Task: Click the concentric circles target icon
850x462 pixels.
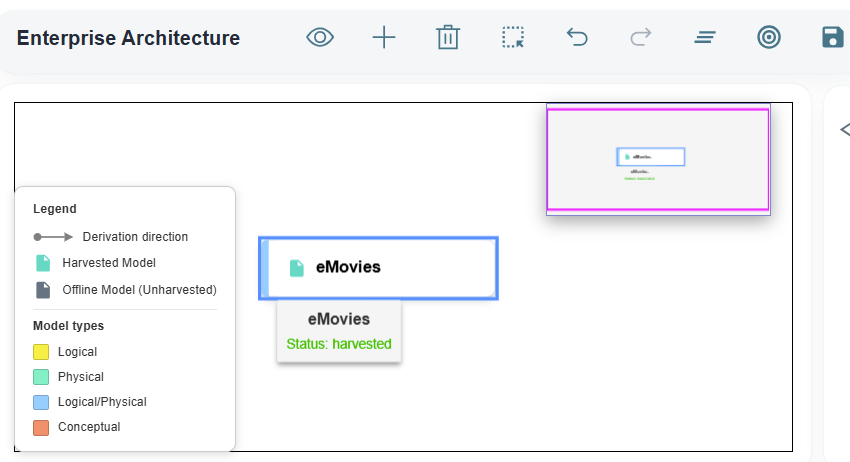Action: tap(769, 37)
